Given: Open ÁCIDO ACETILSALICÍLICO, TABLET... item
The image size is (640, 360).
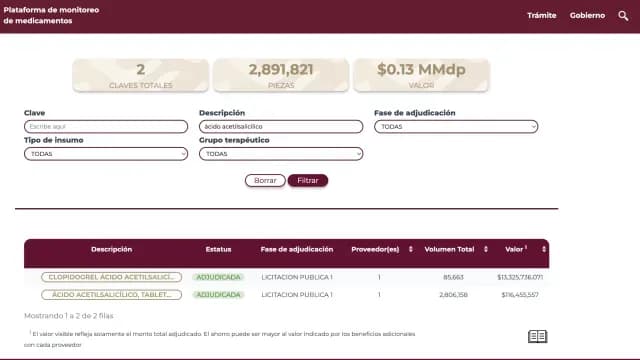Looking at the screenshot, I should [111, 295].
